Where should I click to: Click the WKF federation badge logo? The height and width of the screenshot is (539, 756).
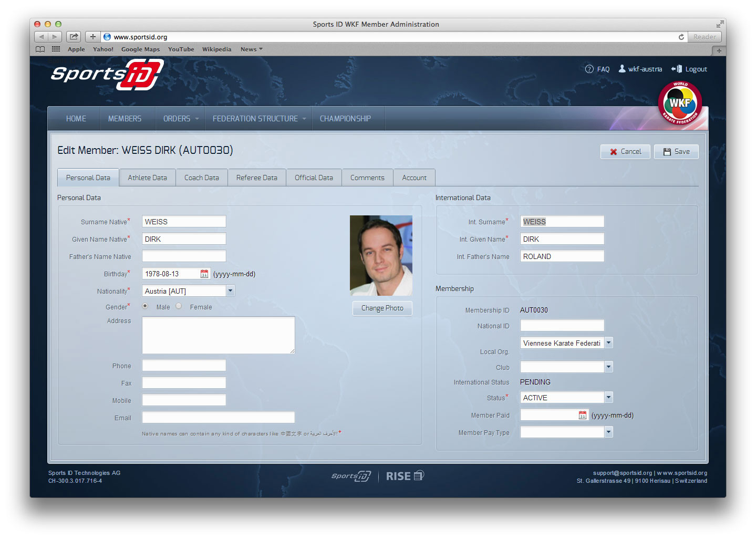click(x=680, y=103)
